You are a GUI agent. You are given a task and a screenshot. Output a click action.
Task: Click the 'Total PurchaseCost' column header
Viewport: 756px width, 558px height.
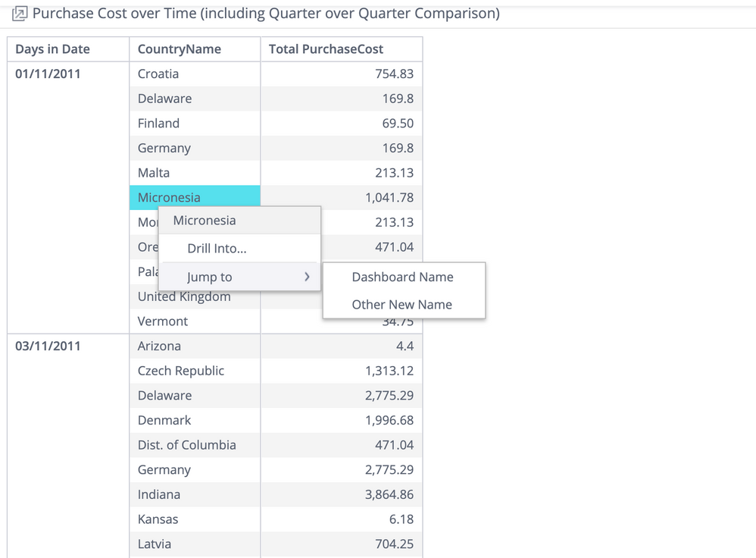[326, 49]
